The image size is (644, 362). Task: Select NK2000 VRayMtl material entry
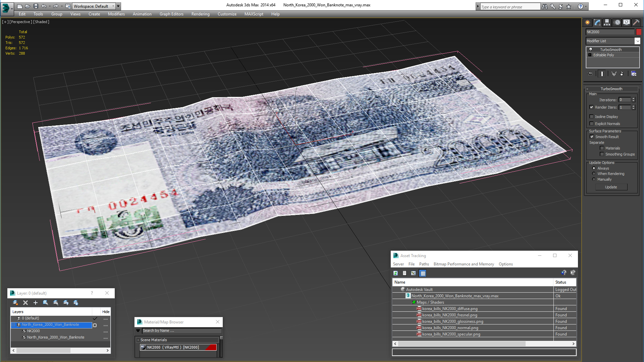178,347
